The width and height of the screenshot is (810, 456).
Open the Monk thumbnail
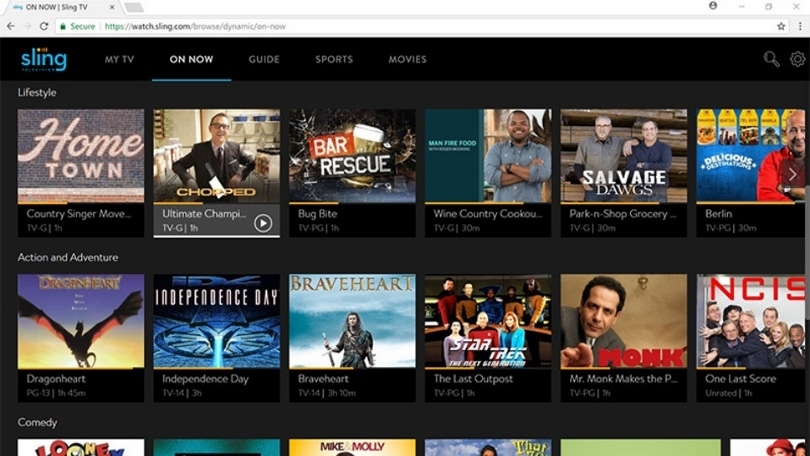[624, 321]
